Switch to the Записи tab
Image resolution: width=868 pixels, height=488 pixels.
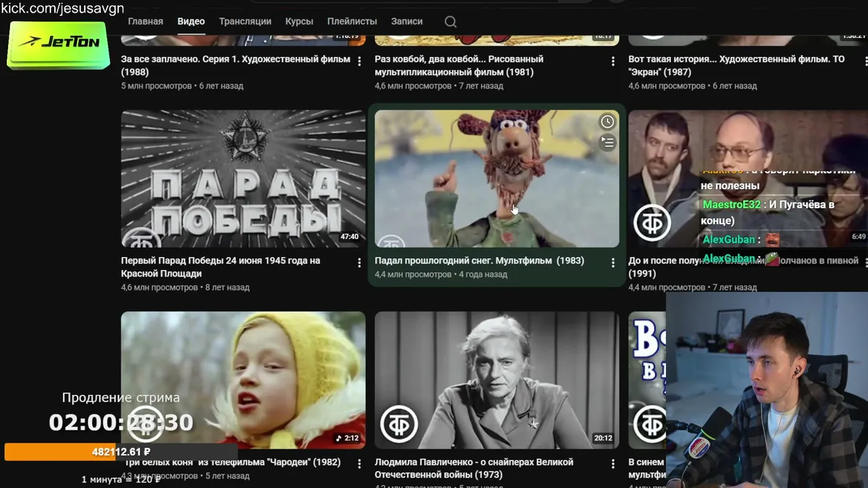407,22
